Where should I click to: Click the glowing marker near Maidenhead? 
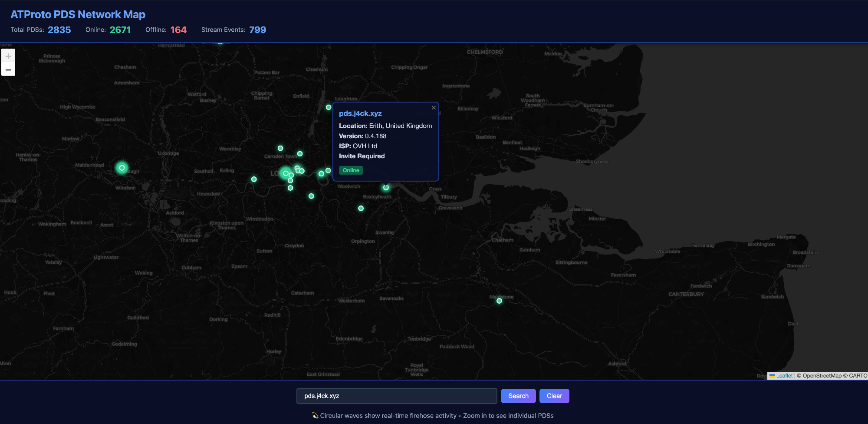click(x=122, y=168)
